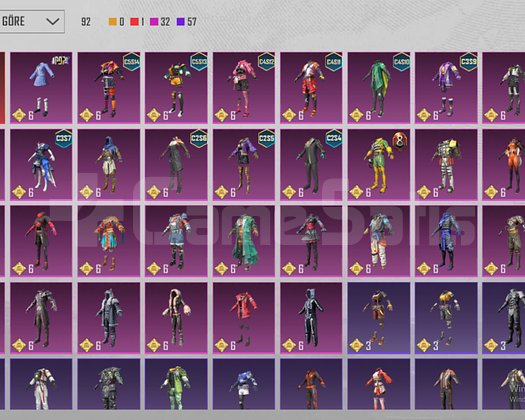525x420 pixels.
Task: Click the C4S11 season badge
Action: 334,62
